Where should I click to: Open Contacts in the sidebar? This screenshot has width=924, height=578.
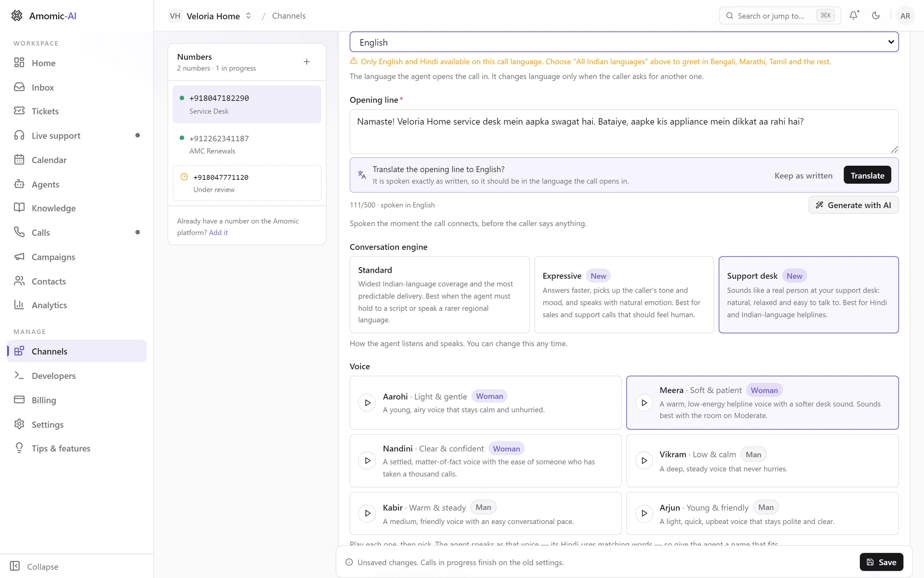tap(77, 281)
